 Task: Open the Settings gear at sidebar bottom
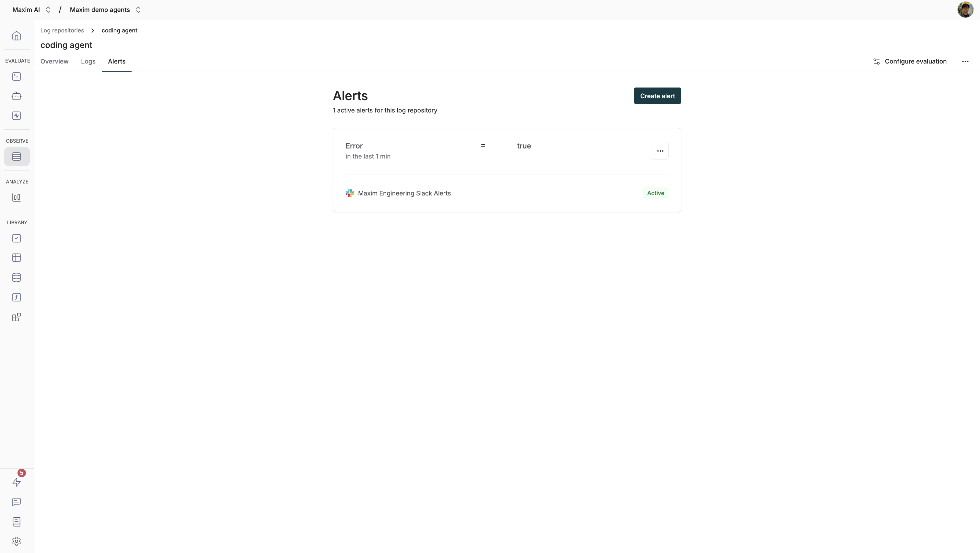click(16, 541)
